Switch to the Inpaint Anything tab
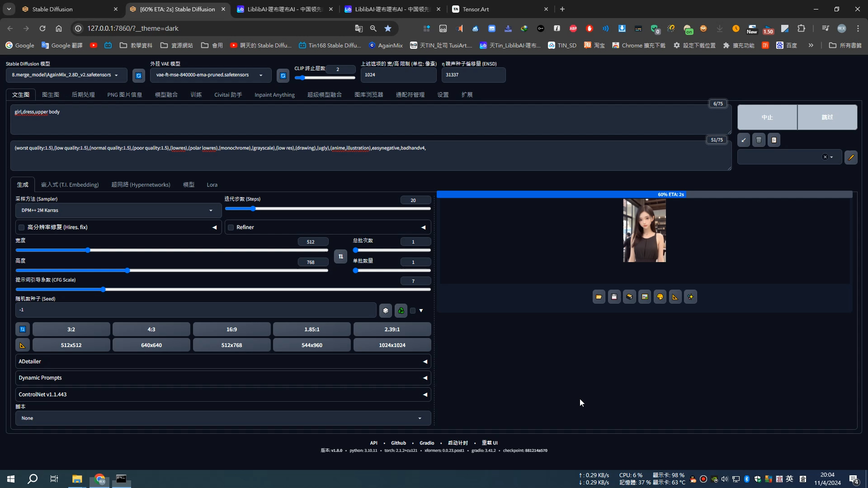This screenshot has width=868, height=488. (274, 95)
